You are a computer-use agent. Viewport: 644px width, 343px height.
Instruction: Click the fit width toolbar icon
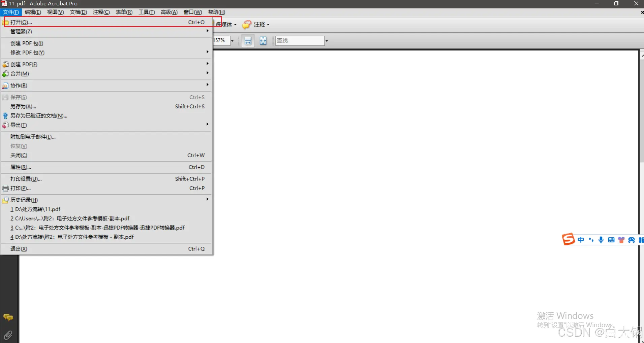coord(248,41)
